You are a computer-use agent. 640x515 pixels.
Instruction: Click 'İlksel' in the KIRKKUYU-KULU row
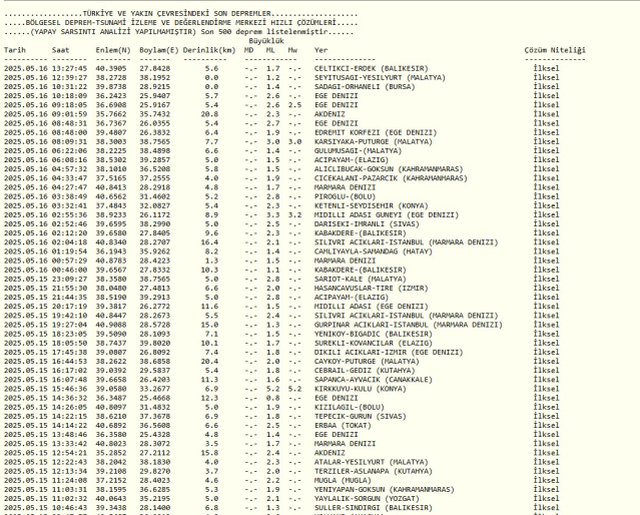(x=546, y=389)
